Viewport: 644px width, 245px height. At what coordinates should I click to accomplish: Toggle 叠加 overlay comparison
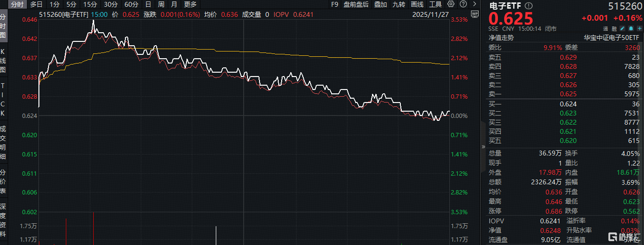[380, 4]
